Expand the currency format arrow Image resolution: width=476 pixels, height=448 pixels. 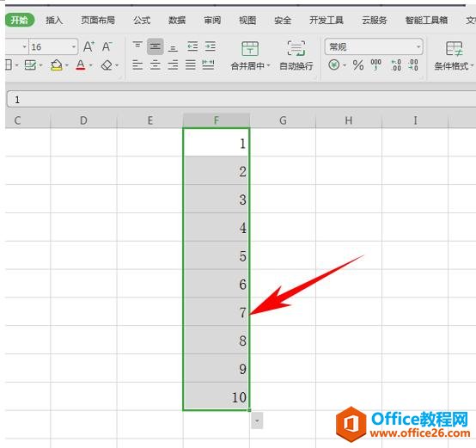point(345,65)
